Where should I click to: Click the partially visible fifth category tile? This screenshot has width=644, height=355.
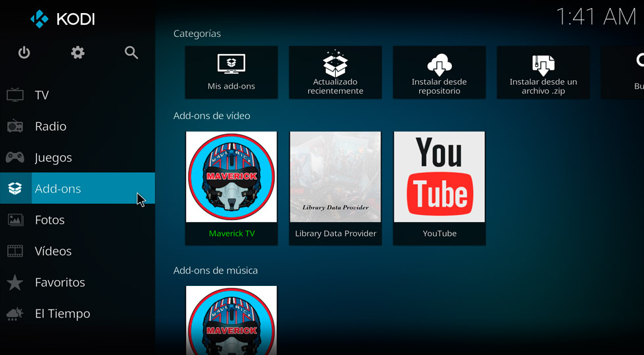[623, 72]
